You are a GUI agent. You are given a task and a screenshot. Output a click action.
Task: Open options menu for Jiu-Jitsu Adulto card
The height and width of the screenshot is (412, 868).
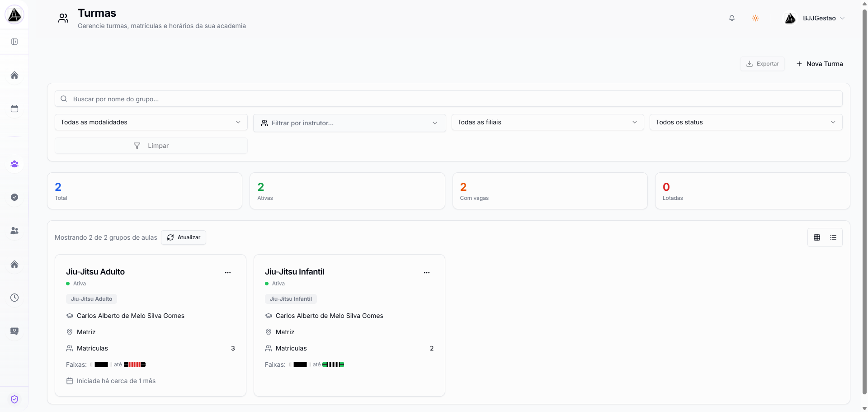click(x=228, y=272)
